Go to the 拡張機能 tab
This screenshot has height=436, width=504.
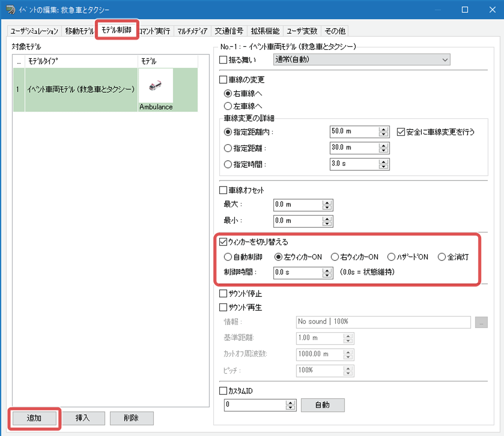(265, 31)
